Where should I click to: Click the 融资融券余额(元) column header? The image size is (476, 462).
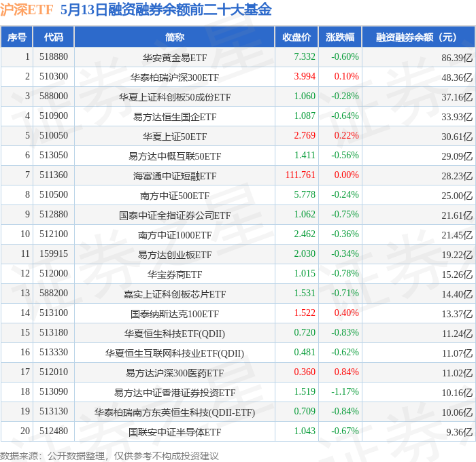click(x=418, y=37)
